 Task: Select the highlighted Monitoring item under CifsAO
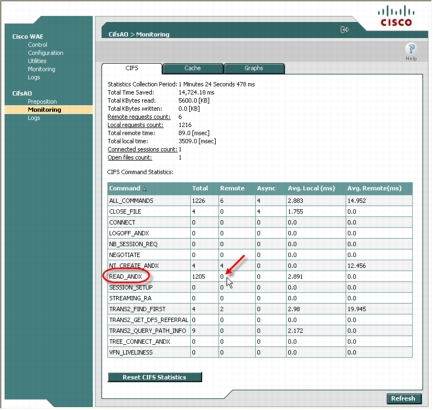pos(49,110)
